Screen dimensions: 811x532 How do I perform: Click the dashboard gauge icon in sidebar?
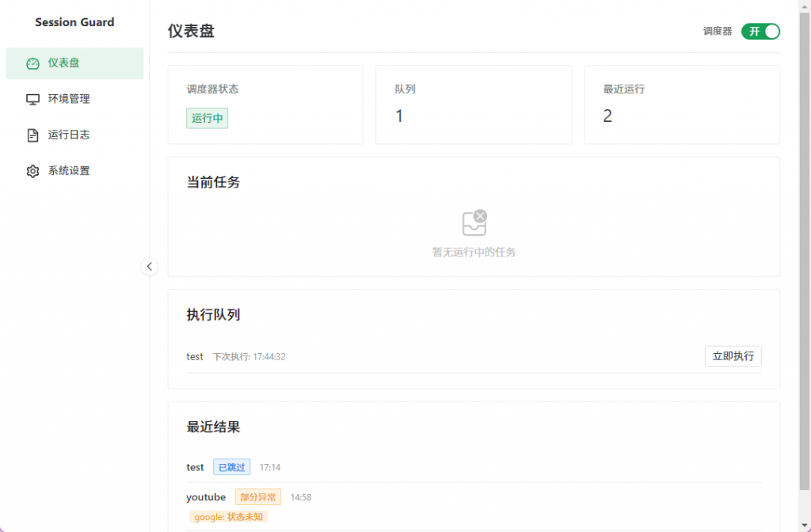tap(32, 63)
